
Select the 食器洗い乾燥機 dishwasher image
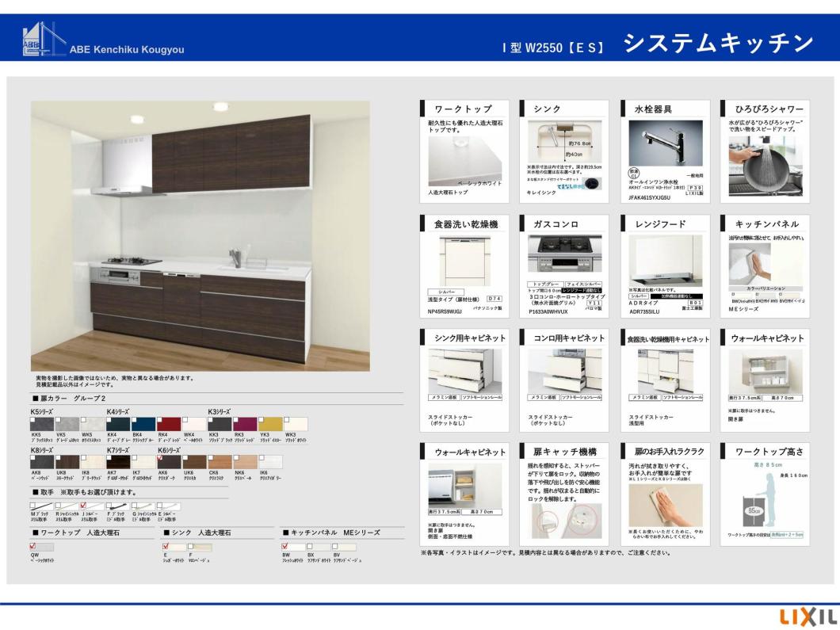(x=464, y=262)
